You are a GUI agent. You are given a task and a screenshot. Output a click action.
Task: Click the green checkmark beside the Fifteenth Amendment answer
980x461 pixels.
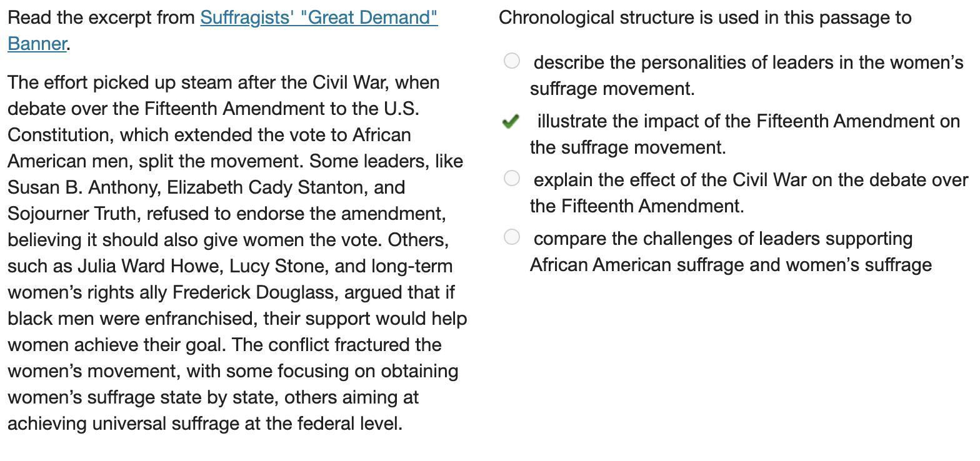(511, 121)
